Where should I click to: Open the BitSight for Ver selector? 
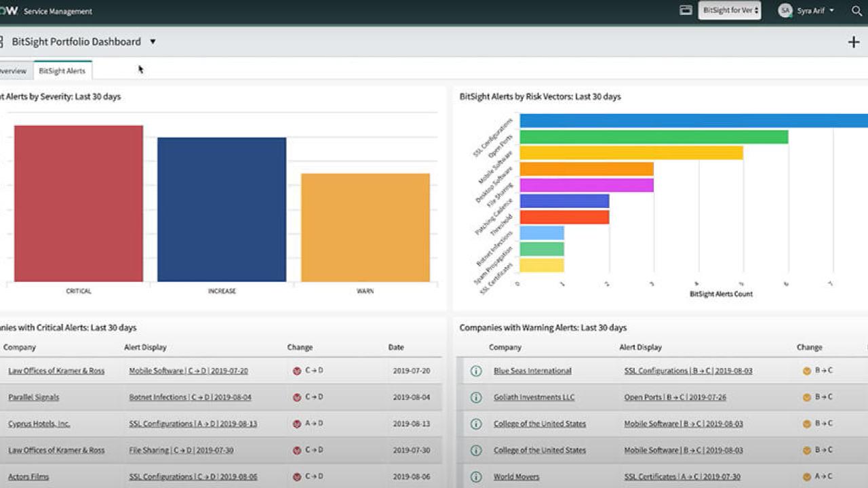click(x=730, y=11)
